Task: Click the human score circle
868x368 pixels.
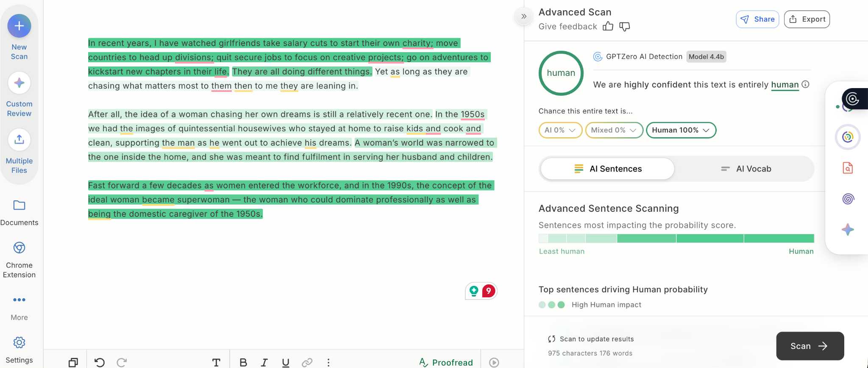Action: pyautogui.click(x=561, y=73)
